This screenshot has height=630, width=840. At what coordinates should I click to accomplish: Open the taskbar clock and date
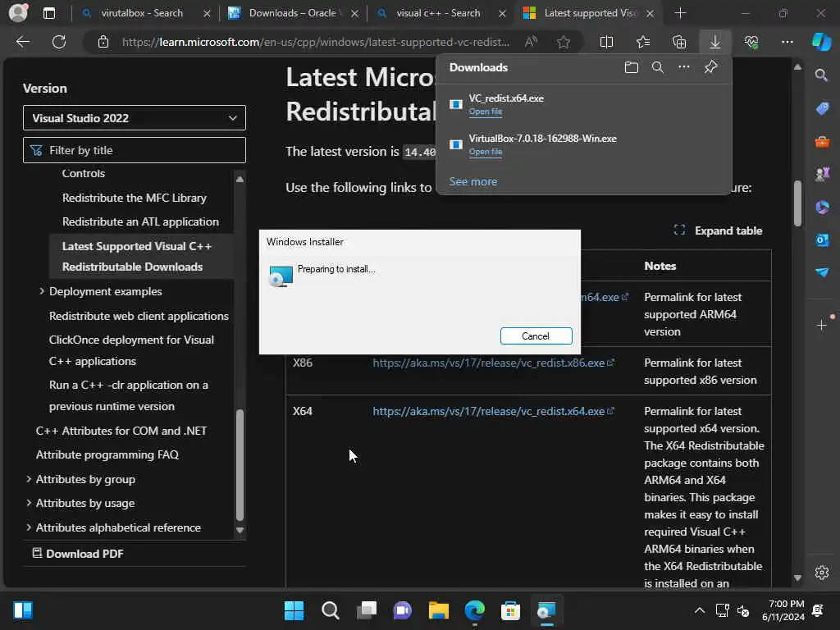click(783, 610)
